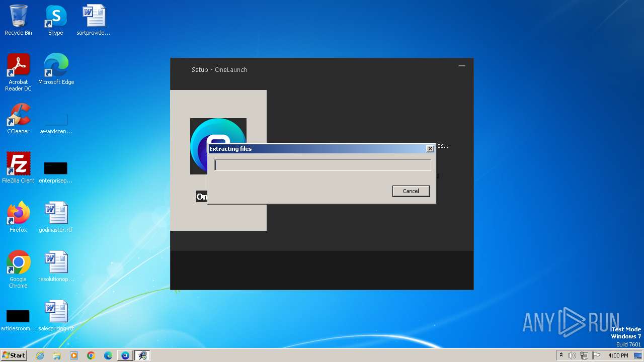Close the Extracting files dialog
This screenshot has width=644, height=362.
coord(430,149)
